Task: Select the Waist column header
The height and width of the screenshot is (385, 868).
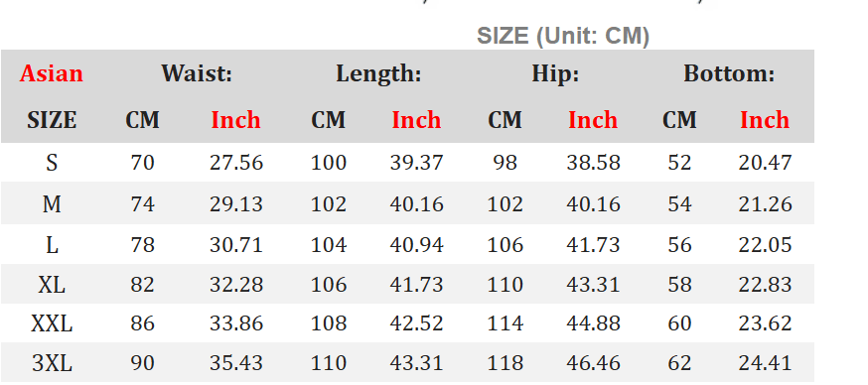Action: click(x=197, y=73)
